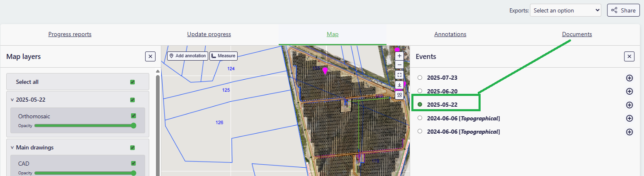
Task: Collapse the 2025-05-22 layer group
Action: tap(12, 100)
